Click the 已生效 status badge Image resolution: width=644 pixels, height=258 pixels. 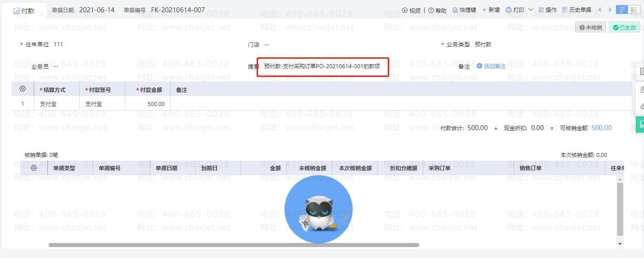(624, 27)
